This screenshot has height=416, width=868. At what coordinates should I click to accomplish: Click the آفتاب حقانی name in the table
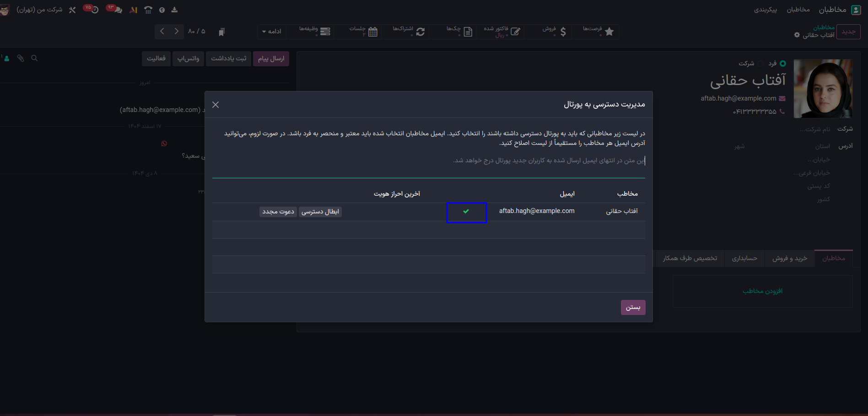[x=622, y=211]
